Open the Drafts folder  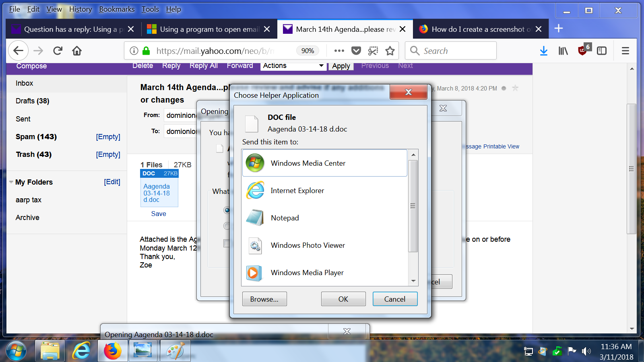pos(33,101)
